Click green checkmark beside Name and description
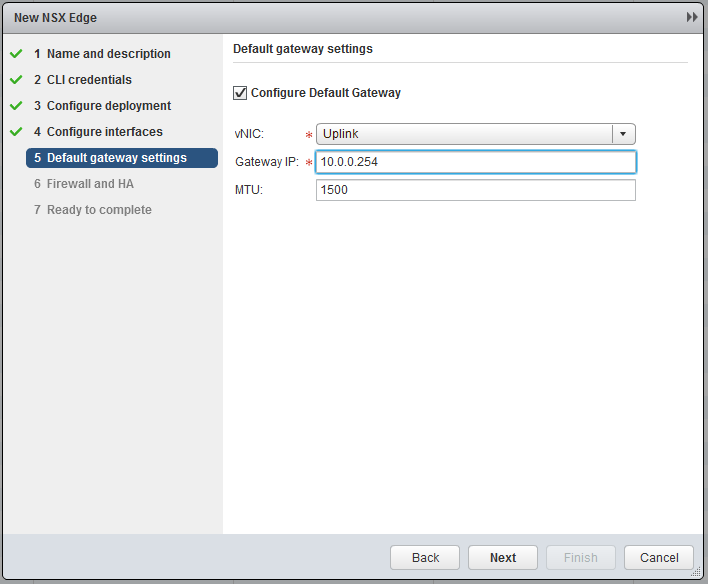This screenshot has height=584, width=708. 16,54
